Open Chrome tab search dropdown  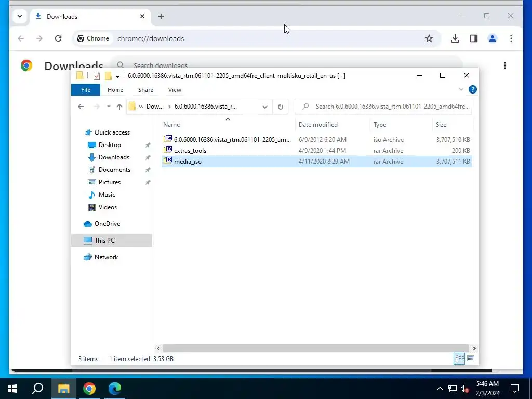pyautogui.click(x=20, y=16)
